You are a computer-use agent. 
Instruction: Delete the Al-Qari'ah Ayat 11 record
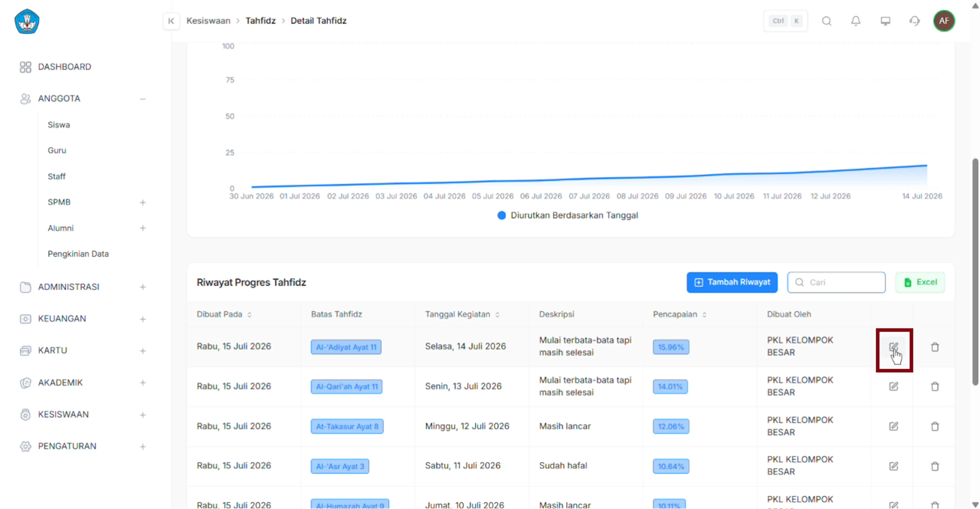935,386
